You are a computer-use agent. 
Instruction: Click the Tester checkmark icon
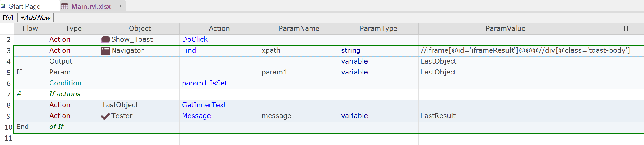tap(105, 116)
